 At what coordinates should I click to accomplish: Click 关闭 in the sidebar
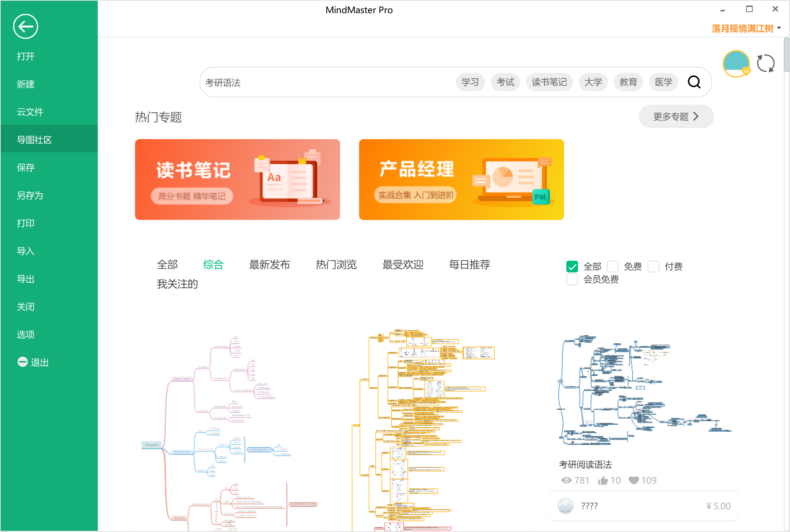49,307
